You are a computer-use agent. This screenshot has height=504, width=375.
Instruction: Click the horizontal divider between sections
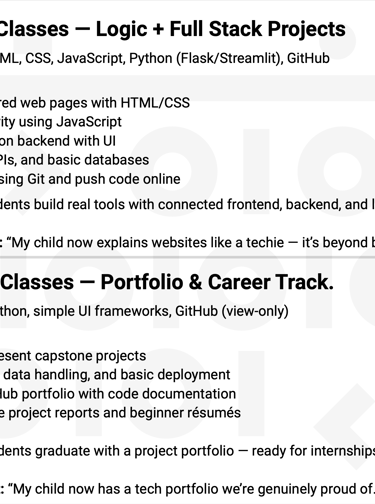(187, 257)
